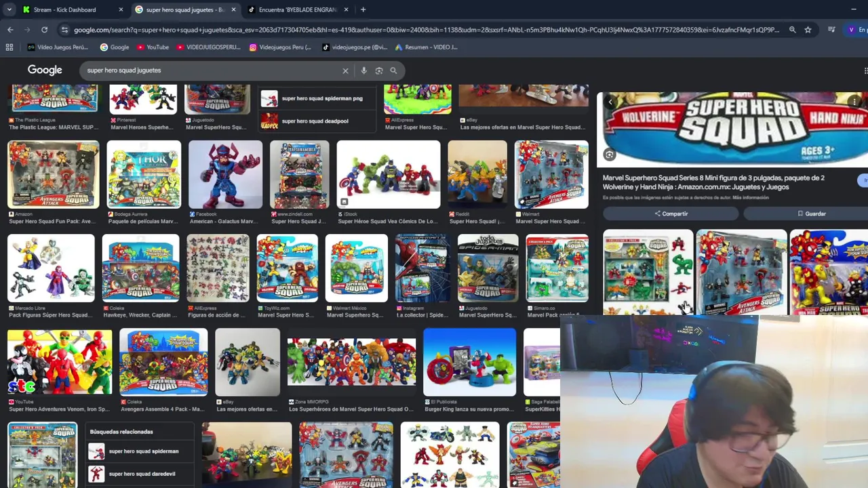Open the Zona MMORPG superheroes group thumbnail
Viewport: 868px width, 488px height.
point(351,362)
